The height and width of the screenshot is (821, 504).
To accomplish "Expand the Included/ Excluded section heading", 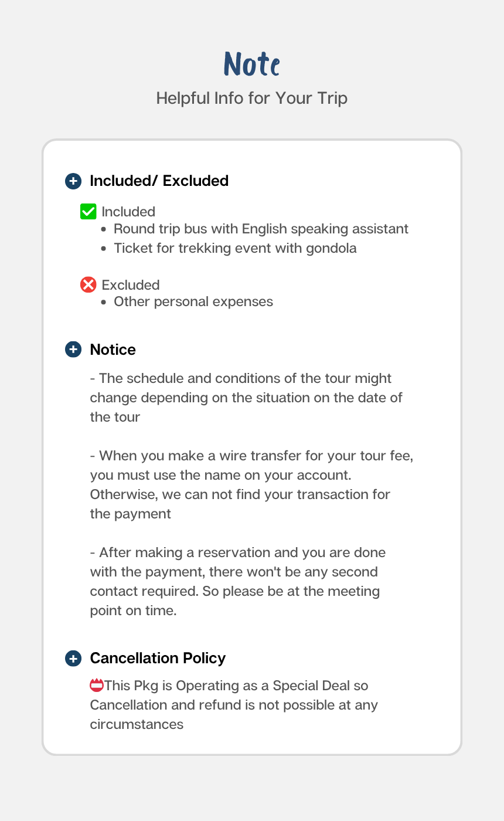I will (x=159, y=181).
